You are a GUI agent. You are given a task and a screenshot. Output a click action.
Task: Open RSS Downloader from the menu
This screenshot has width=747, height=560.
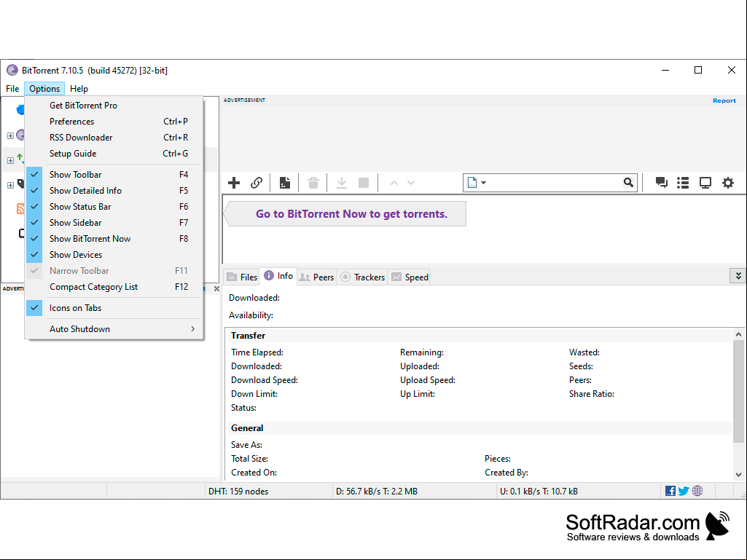(x=114, y=138)
